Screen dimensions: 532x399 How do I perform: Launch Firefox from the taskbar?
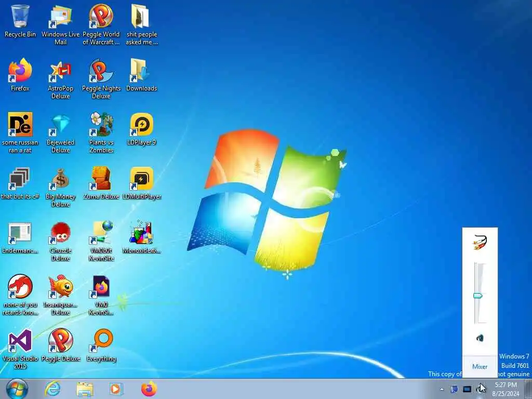pyautogui.click(x=149, y=389)
